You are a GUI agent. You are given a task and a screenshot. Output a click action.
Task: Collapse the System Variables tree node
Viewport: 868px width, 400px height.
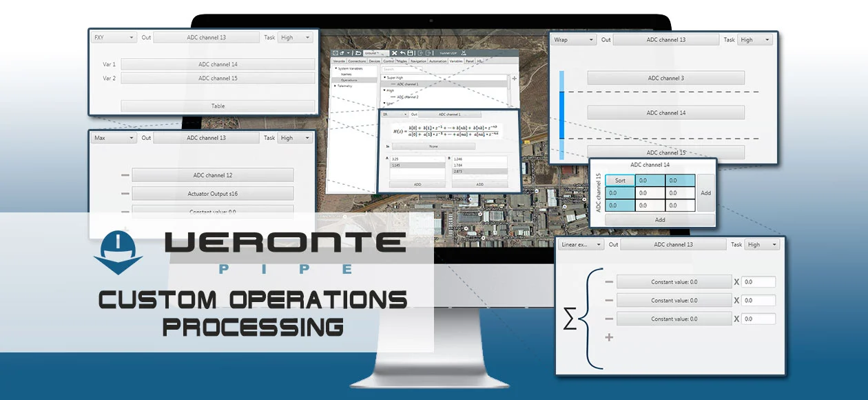click(x=336, y=68)
